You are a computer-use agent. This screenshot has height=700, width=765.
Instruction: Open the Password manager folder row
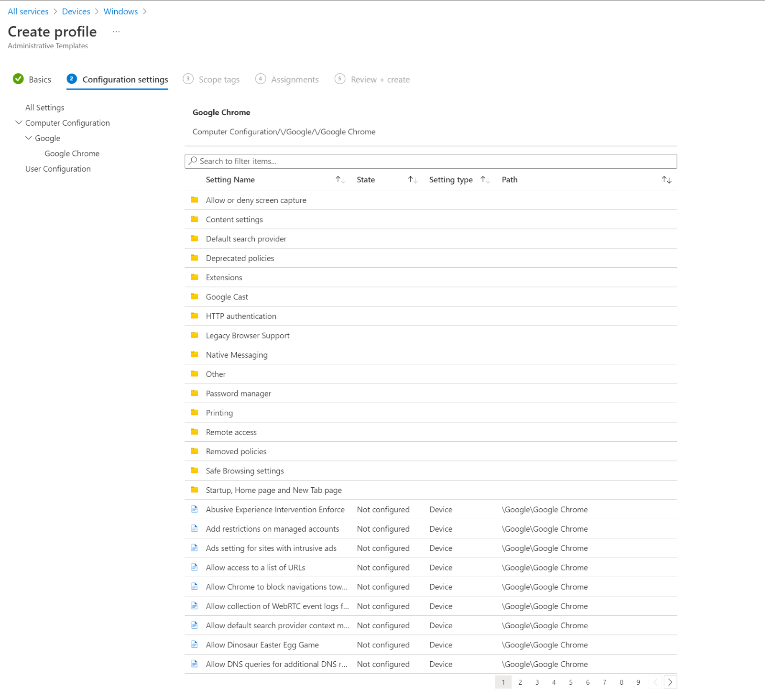click(431, 394)
